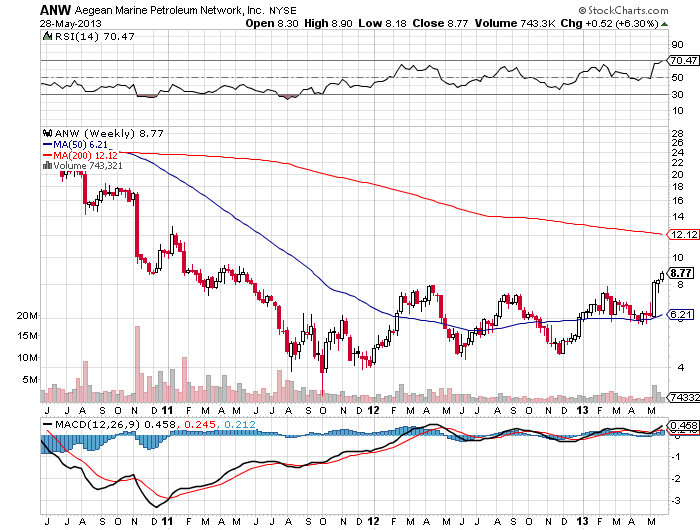Click the 12.12 MA(200) price tag
Screen dimensions: 700x530
coord(683,234)
